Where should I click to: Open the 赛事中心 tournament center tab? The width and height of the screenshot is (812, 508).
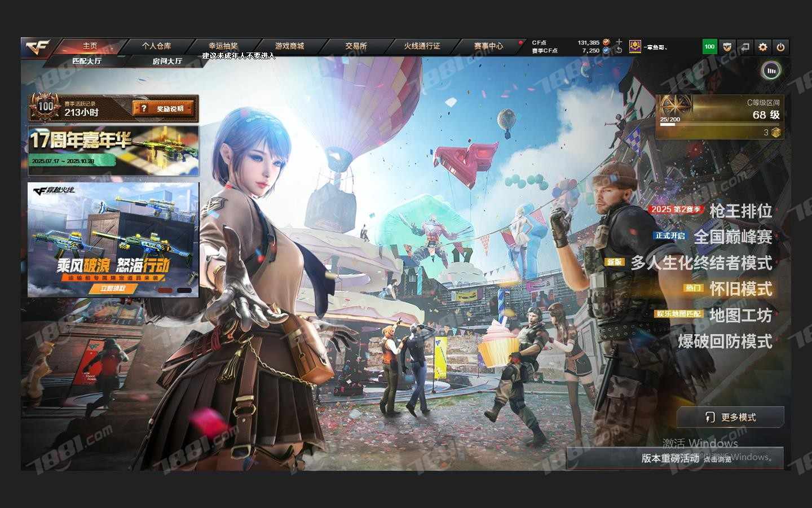(x=488, y=46)
